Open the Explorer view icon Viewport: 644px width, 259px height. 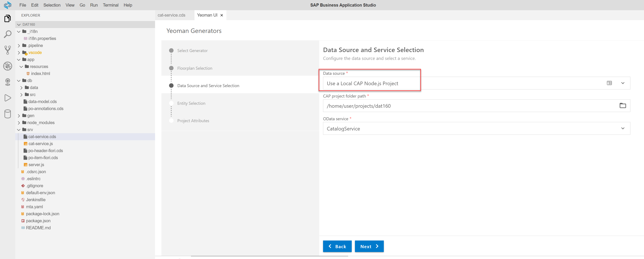[x=7, y=18]
